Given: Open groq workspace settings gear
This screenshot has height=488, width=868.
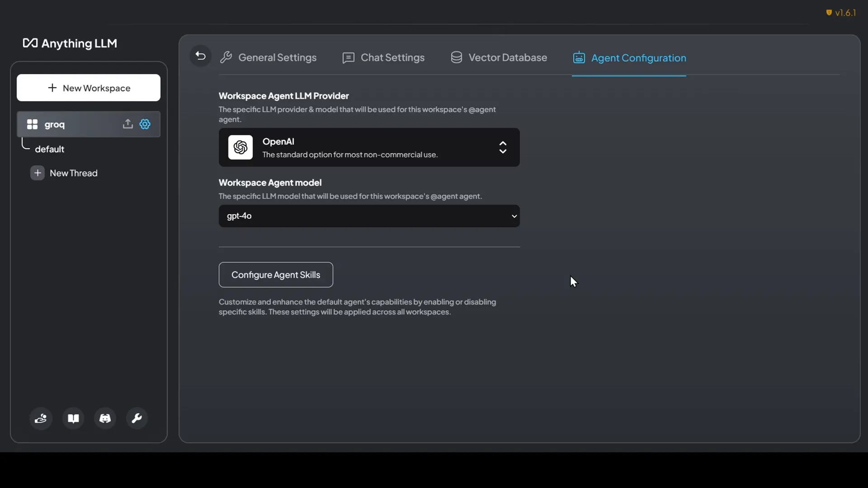Looking at the screenshot, I should pyautogui.click(x=145, y=124).
